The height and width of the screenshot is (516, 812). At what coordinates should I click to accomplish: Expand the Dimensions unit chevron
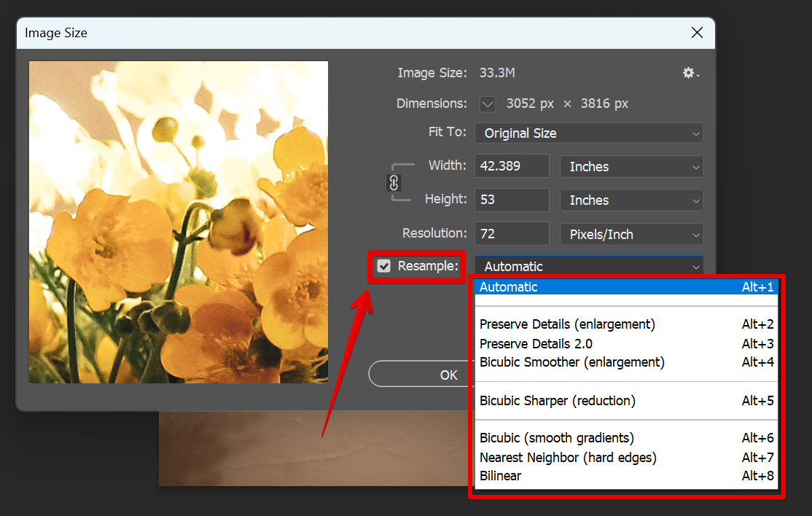487,103
